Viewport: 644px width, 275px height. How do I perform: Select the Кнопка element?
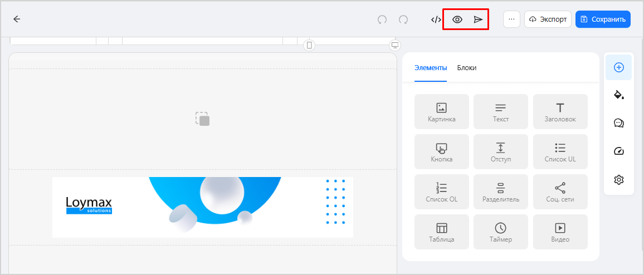tap(442, 151)
